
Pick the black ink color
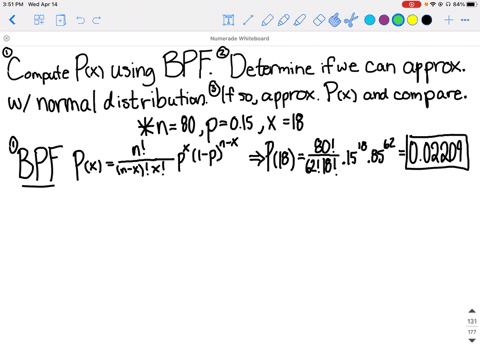click(427, 20)
